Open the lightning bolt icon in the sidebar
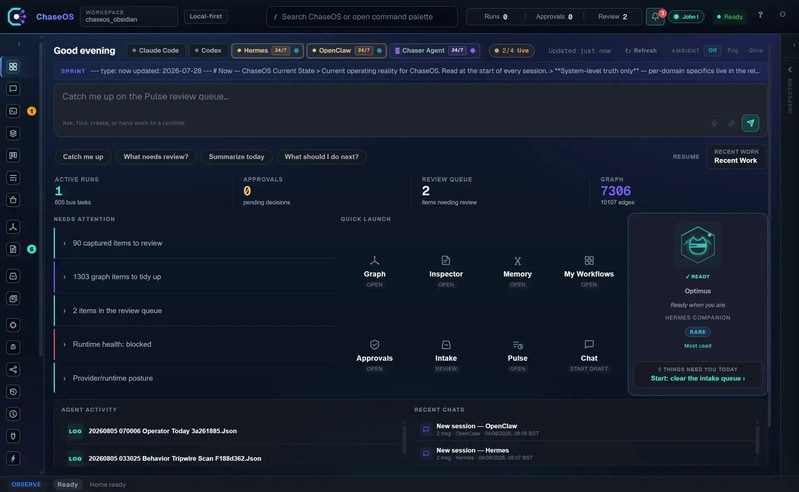Image resolution: width=799 pixels, height=492 pixels. (x=13, y=458)
